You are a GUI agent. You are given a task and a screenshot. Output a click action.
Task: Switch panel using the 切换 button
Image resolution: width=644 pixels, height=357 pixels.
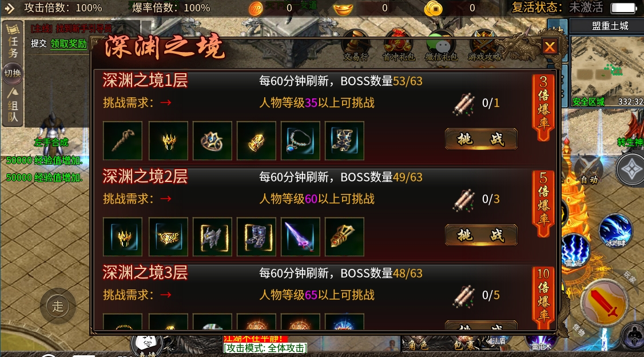tap(13, 73)
